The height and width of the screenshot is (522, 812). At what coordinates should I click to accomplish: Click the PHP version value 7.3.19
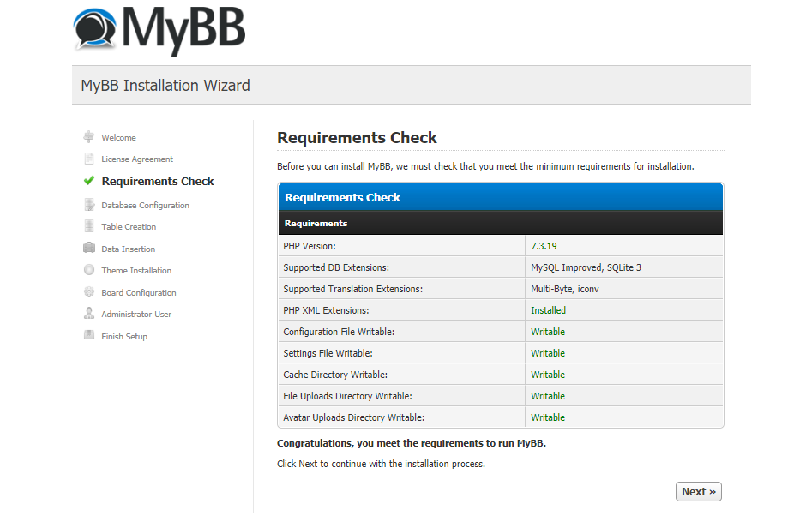pyautogui.click(x=544, y=246)
